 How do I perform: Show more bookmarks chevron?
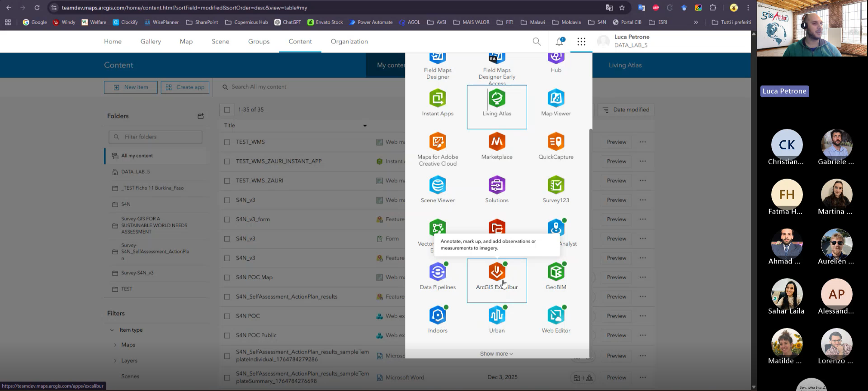[x=696, y=22]
